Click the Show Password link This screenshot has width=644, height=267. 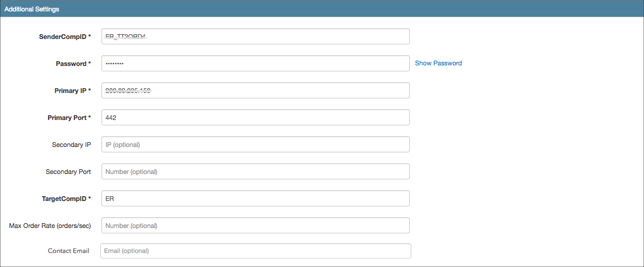[438, 63]
